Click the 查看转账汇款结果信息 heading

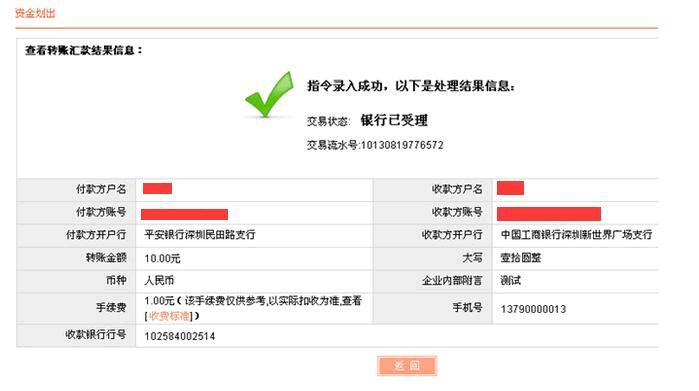coord(84,50)
